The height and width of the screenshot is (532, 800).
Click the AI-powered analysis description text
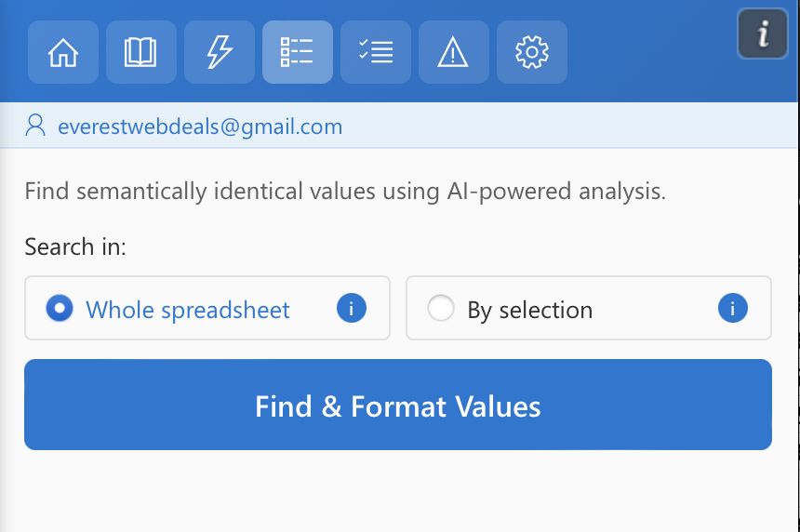[x=345, y=193]
